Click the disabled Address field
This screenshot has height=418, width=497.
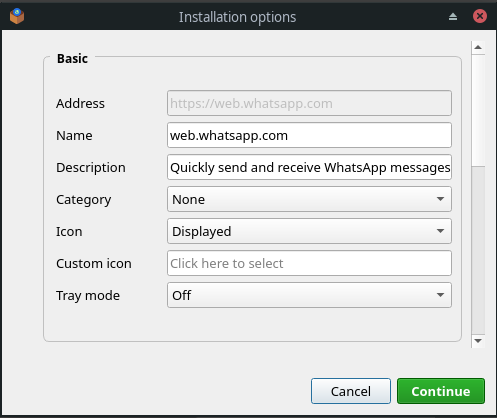coord(309,103)
